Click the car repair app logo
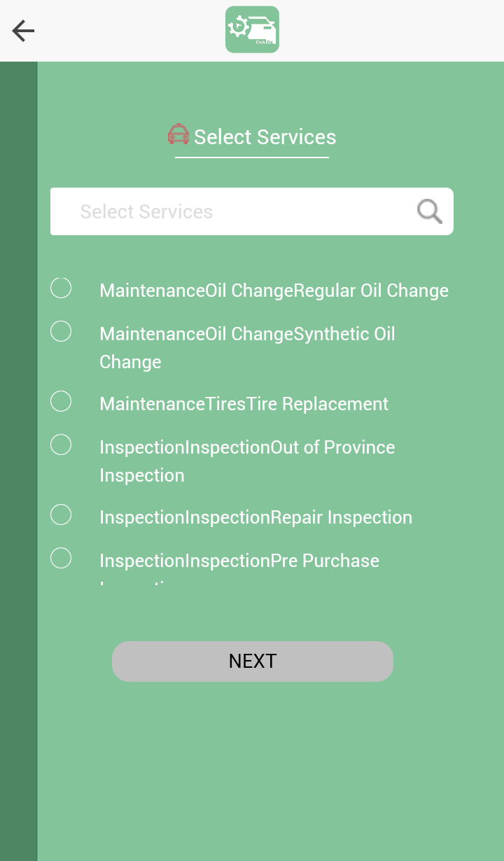 252,29
